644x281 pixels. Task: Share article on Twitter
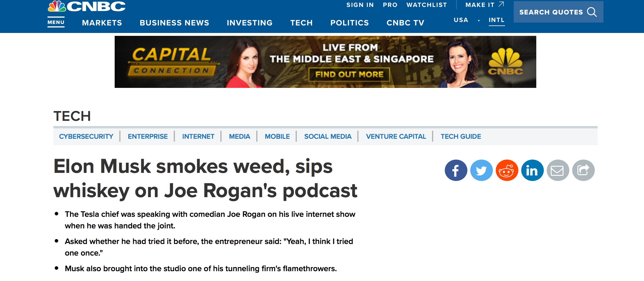tap(481, 170)
